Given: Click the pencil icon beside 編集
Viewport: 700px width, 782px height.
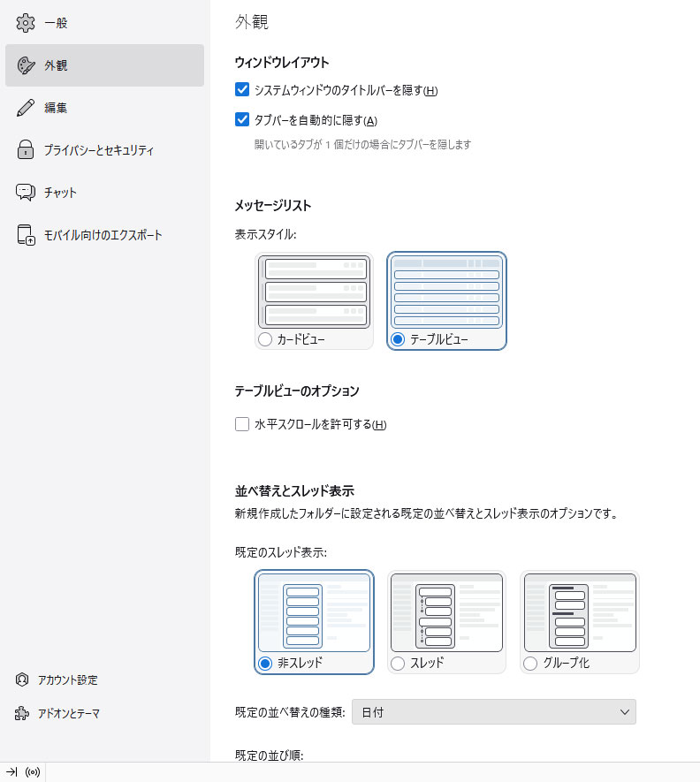Looking at the screenshot, I should pyautogui.click(x=26, y=108).
